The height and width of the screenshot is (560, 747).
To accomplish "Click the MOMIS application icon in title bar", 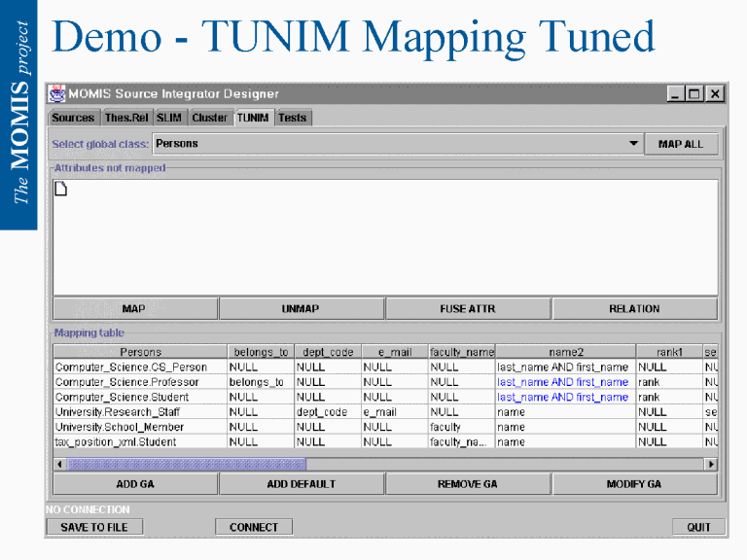I will click(x=57, y=94).
